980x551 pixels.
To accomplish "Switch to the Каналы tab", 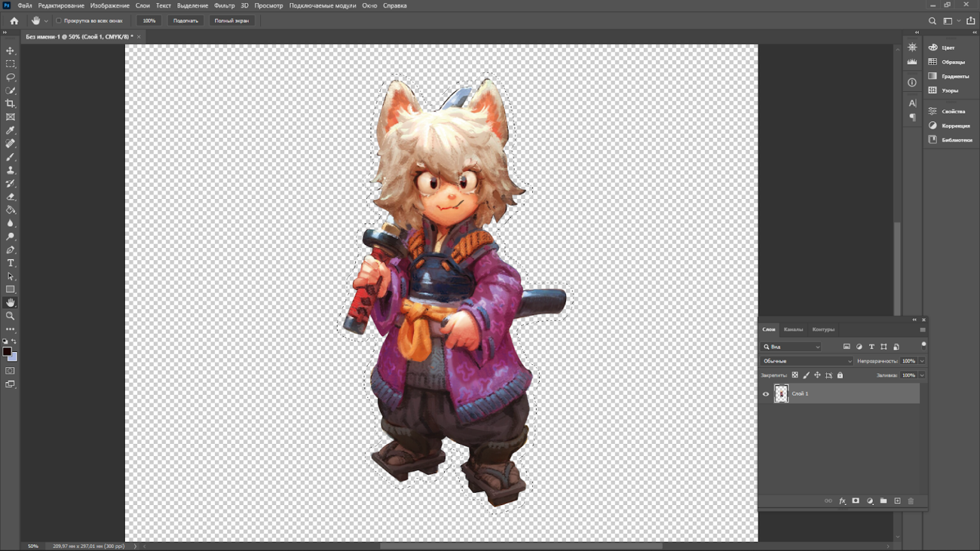I will point(793,330).
